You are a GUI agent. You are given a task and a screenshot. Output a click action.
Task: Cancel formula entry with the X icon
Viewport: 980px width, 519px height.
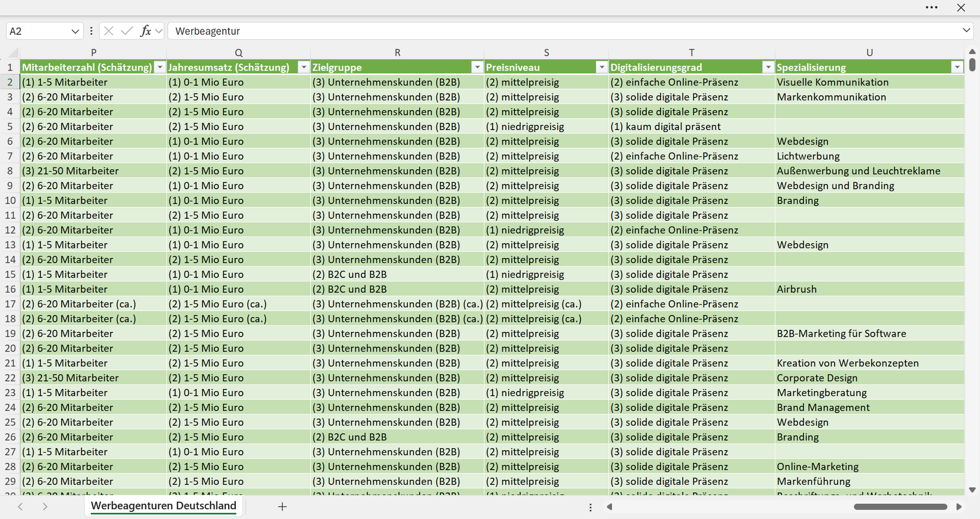(109, 31)
